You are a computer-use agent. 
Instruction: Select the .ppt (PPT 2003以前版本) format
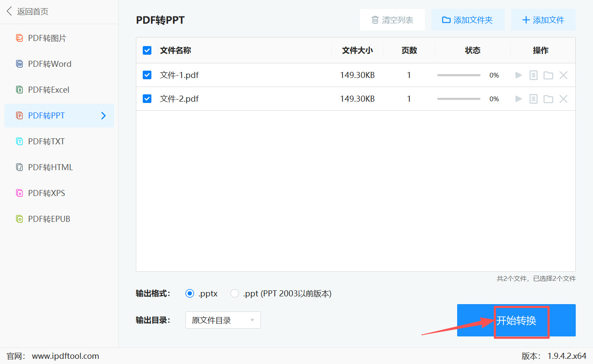[x=235, y=293]
